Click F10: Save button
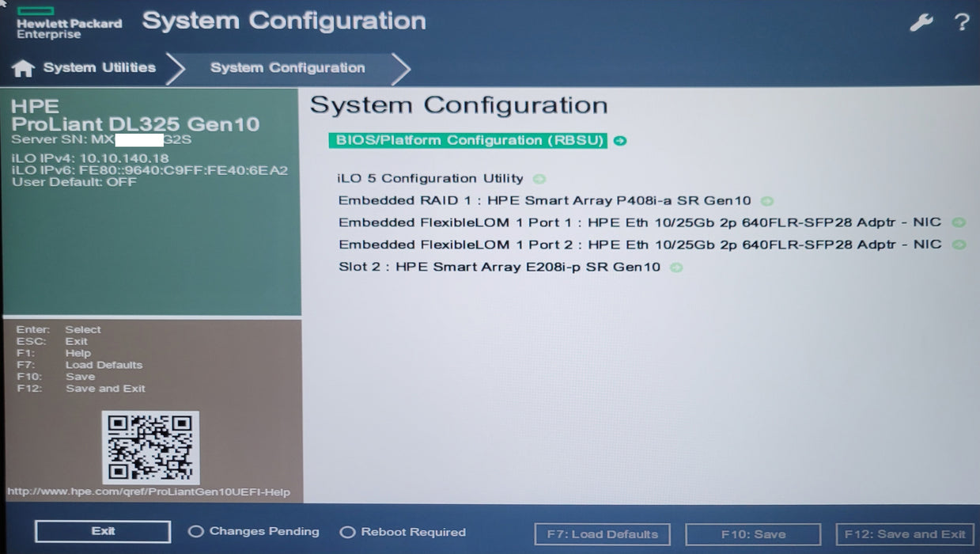This screenshot has height=554, width=980. coord(753,534)
